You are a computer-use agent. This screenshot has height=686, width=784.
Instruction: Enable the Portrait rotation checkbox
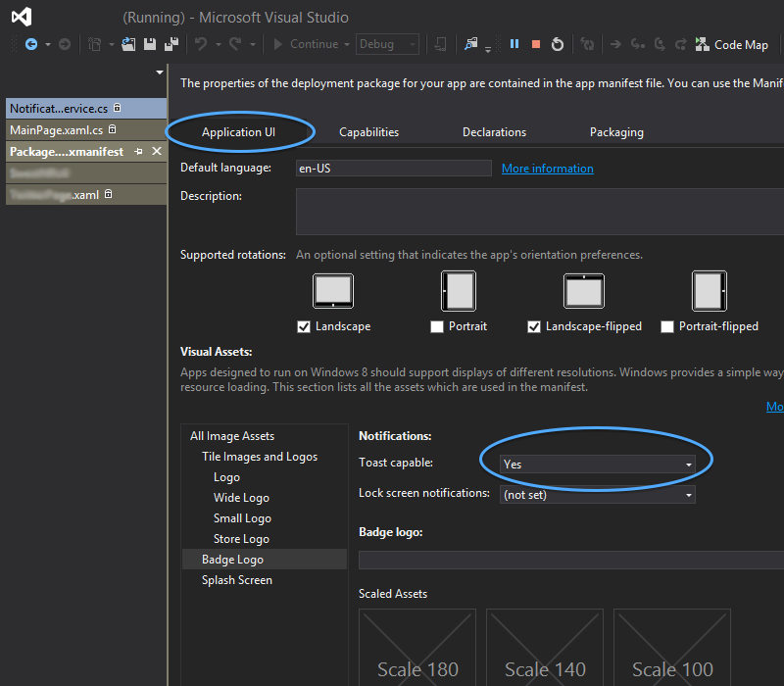click(x=437, y=326)
